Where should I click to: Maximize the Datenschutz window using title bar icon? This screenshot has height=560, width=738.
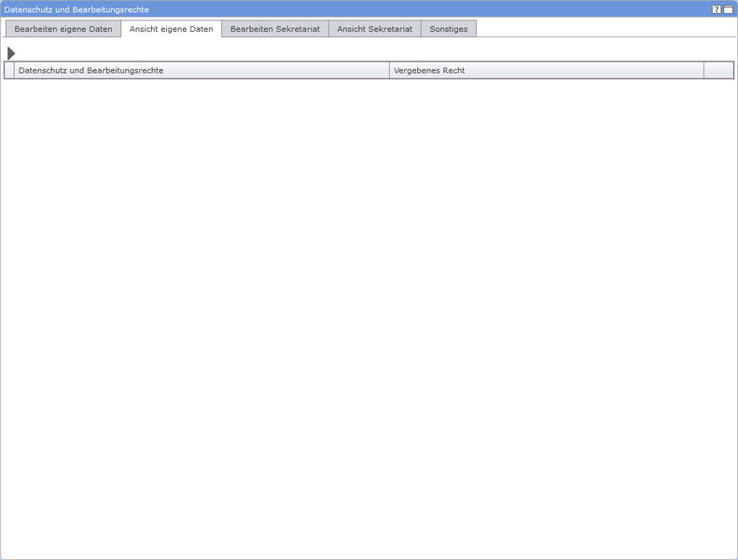click(729, 9)
